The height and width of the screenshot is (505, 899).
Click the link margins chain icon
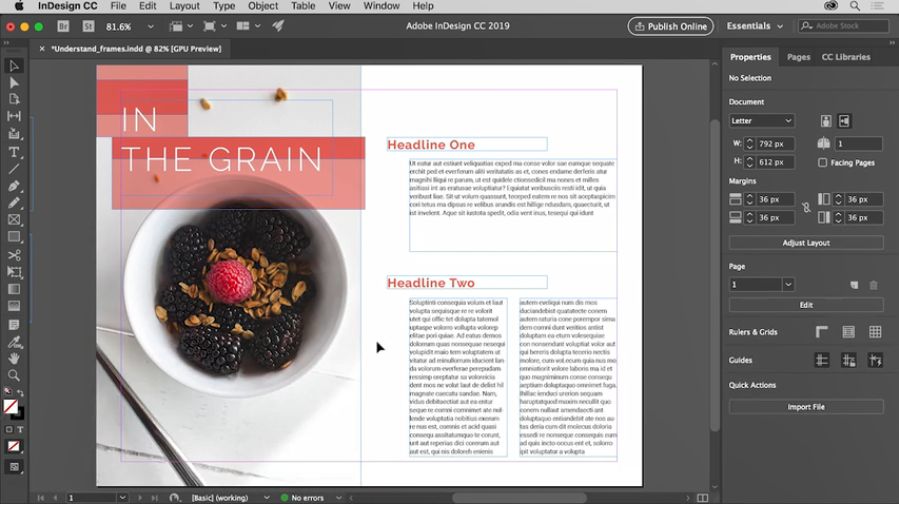806,208
